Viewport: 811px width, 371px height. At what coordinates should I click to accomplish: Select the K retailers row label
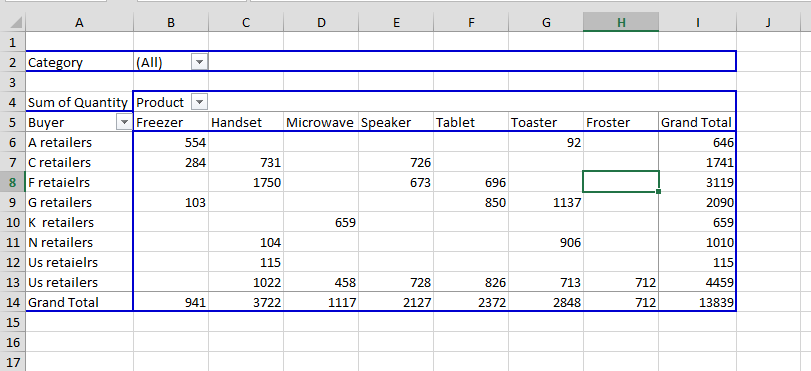click(x=79, y=222)
